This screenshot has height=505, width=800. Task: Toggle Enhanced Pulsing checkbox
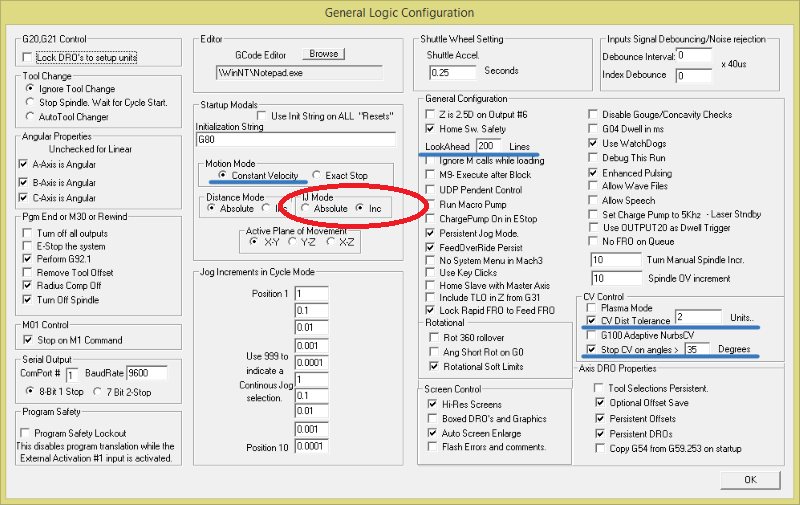pyautogui.click(x=593, y=173)
